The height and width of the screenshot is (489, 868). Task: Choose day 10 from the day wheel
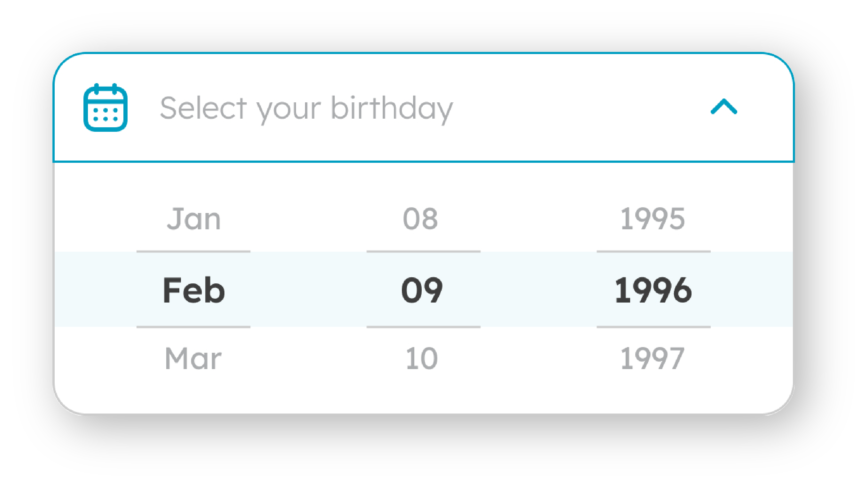pos(422,358)
